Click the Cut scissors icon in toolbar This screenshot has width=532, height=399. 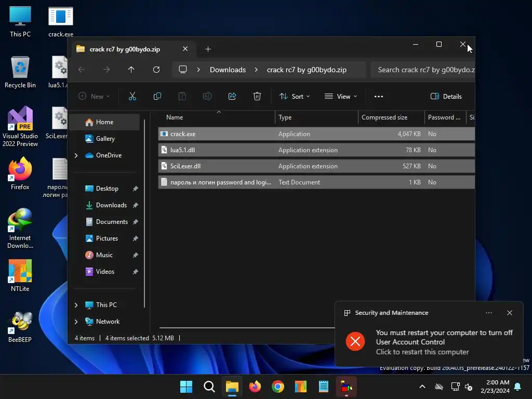pyautogui.click(x=132, y=96)
